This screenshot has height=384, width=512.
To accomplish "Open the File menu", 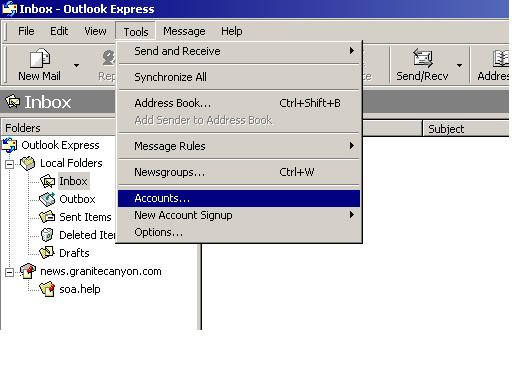I will [x=26, y=31].
